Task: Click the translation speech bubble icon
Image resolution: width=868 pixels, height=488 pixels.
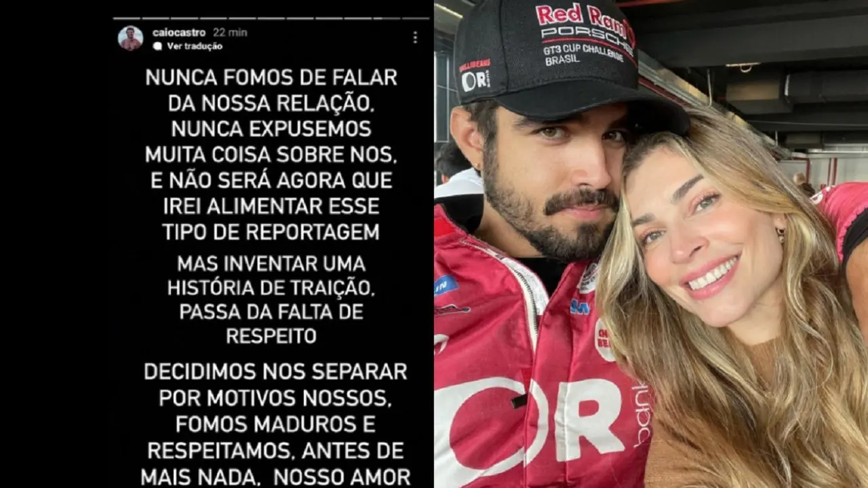Action: click(x=158, y=46)
